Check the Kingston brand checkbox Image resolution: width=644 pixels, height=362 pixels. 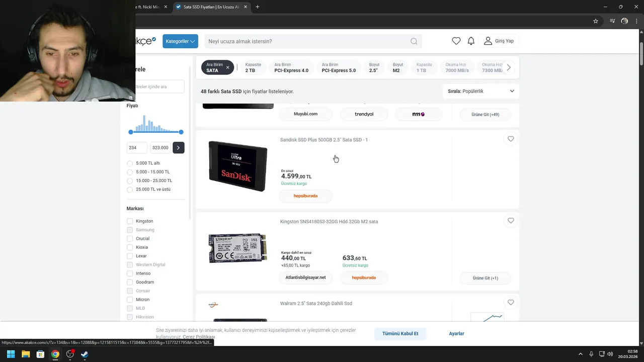130,221
